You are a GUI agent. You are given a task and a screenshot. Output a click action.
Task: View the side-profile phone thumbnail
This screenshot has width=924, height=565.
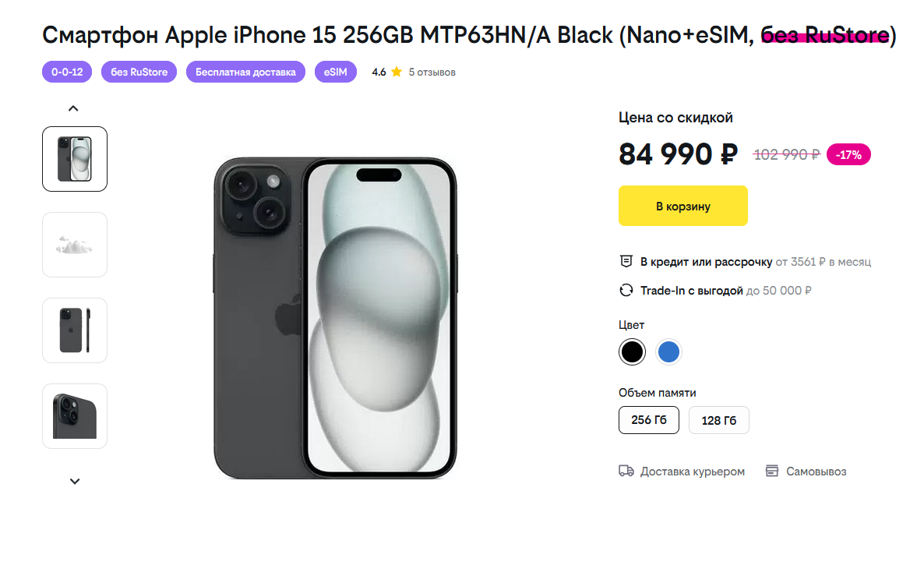[75, 330]
